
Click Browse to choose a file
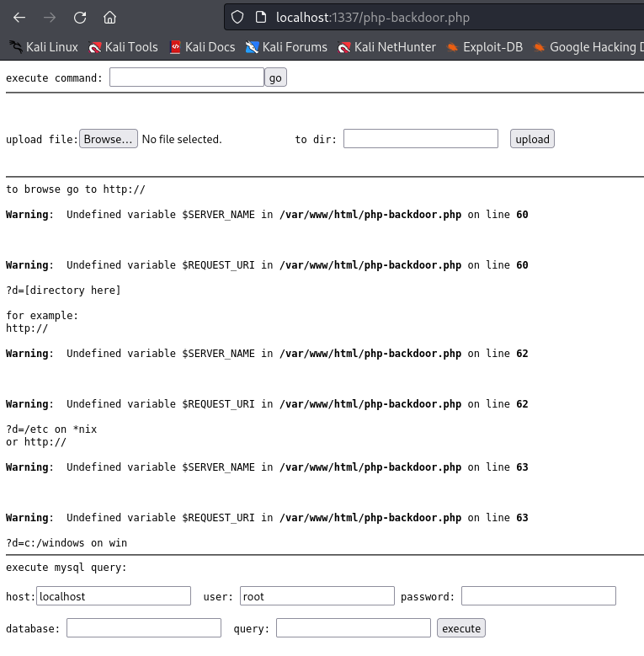[x=109, y=139]
